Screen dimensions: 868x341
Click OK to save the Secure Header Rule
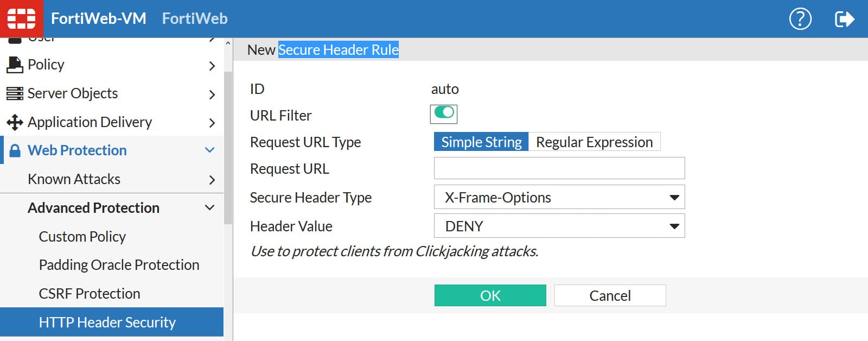490,295
